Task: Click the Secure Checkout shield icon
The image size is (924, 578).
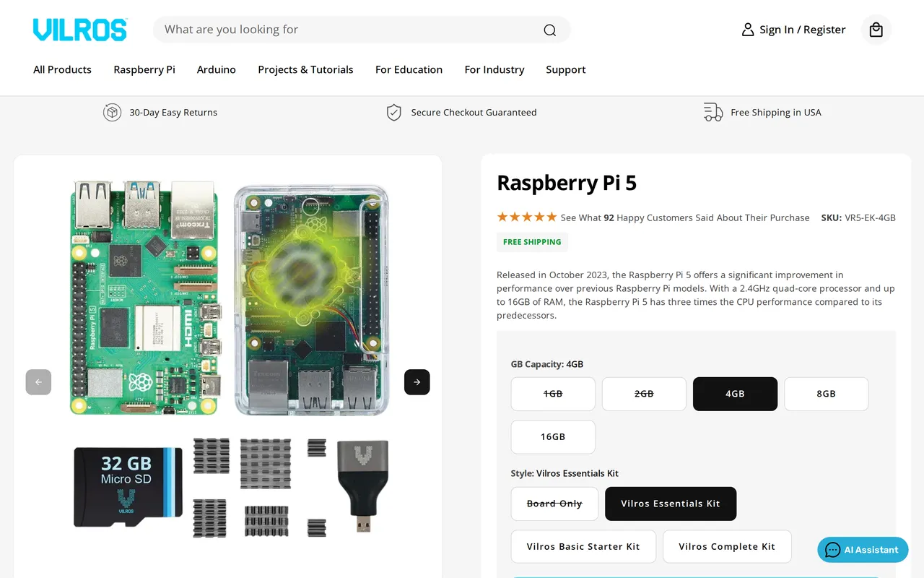Action: [393, 112]
